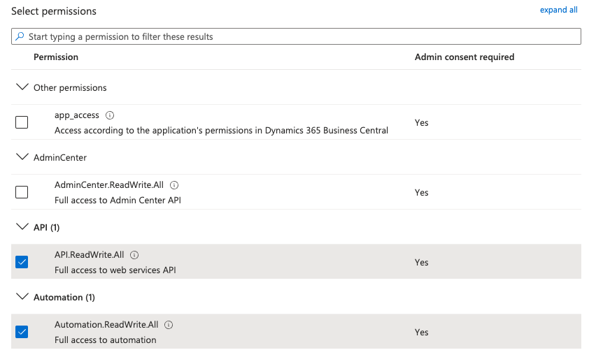Enable the AdminCenter.ReadWrite.All checkbox
The image size is (589, 364).
(x=22, y=192)
